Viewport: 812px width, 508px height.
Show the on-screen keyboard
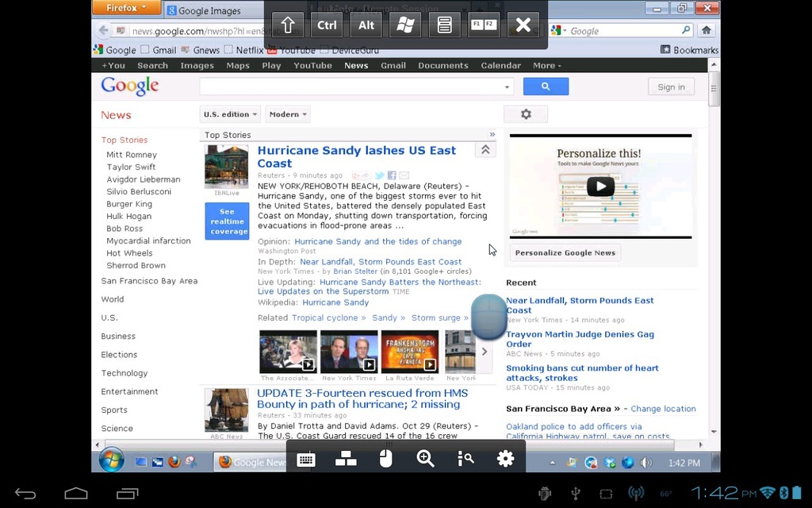(306, 459)
